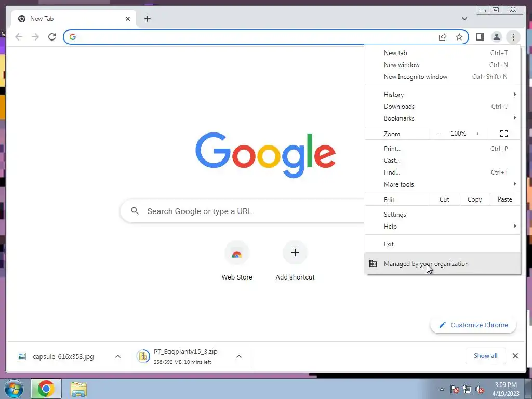Expand the Bookmarks submenu
This screenshot has width=532, height=399.
pos(443,118)
